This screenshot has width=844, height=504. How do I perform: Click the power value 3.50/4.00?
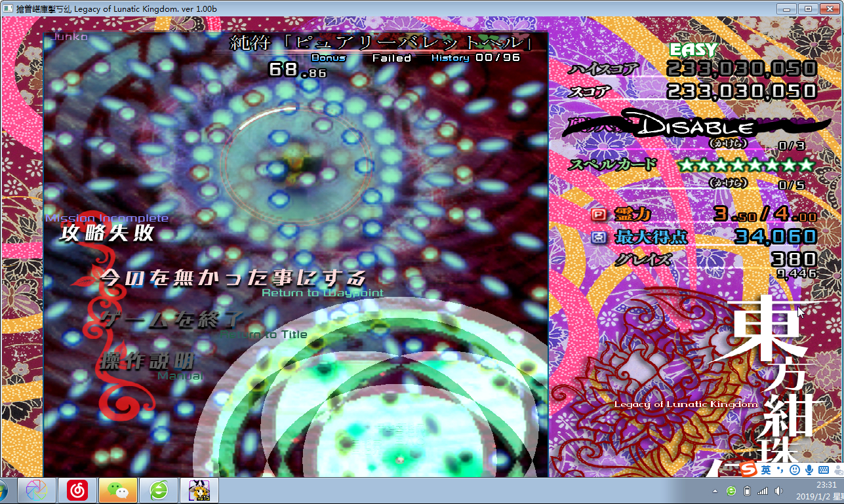[x=765, y=214]
